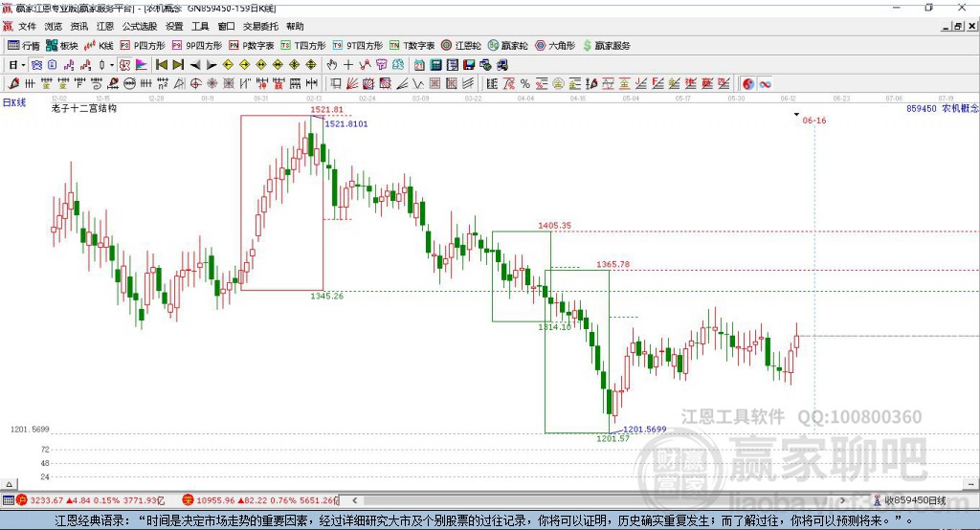Open the 设置 menu

tap(174, 26)
